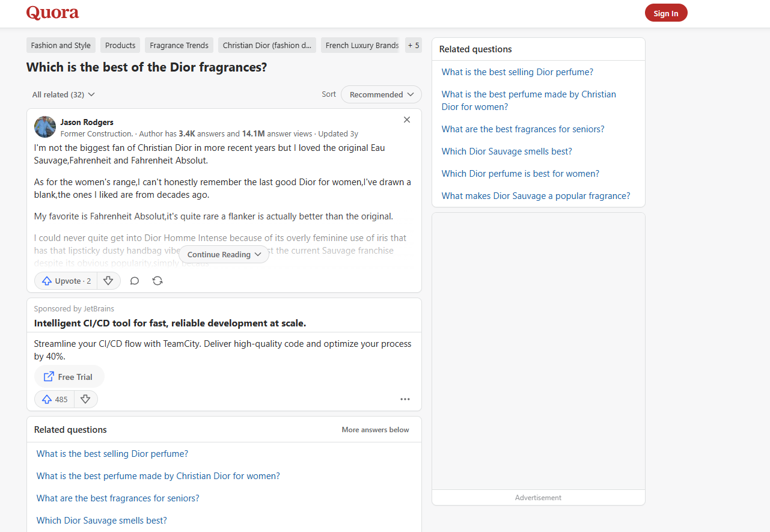Expand answer with Continue Reading
This screenshot has height=532, width=770.
224,254
